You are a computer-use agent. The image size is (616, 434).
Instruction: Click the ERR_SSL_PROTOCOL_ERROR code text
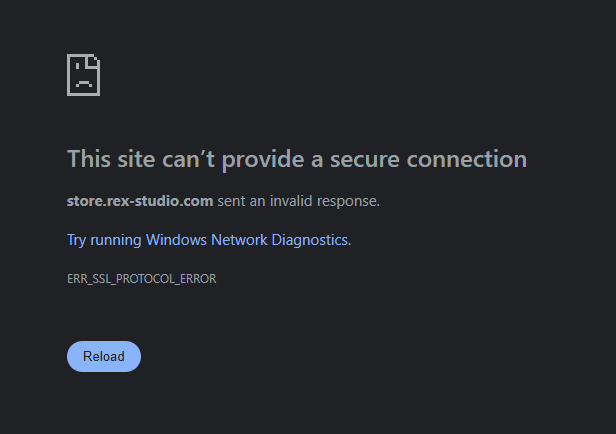[141, 279]
